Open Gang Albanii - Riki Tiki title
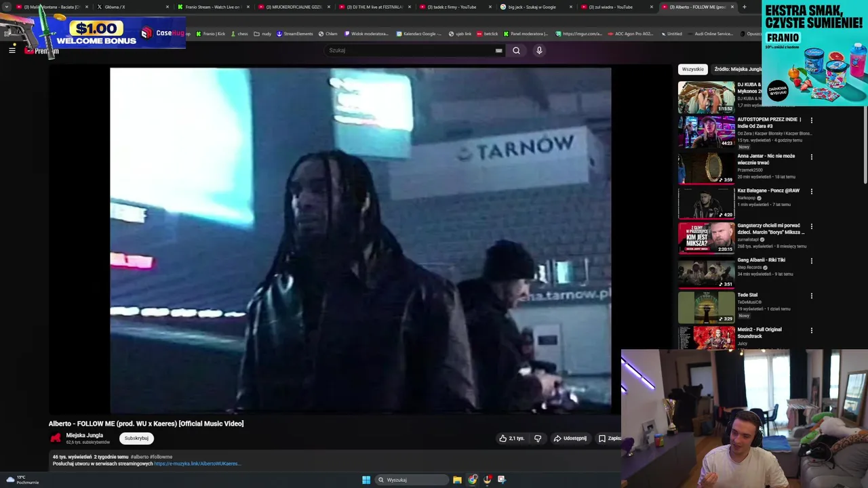The image size is (868, 488). pos(761,260)
